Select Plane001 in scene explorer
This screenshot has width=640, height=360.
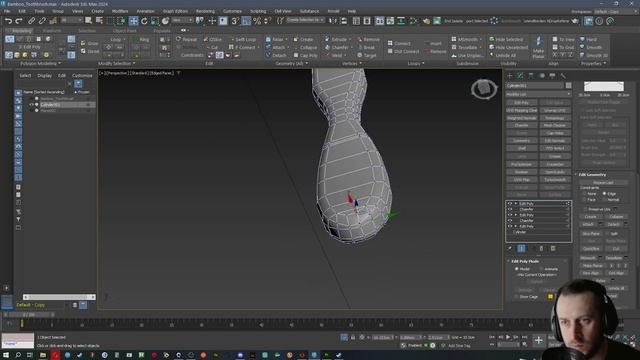(x=48, y=111)
